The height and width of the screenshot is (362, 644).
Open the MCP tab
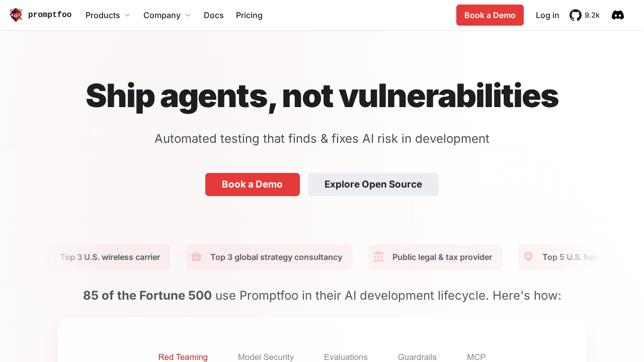(x=476, y=357)
